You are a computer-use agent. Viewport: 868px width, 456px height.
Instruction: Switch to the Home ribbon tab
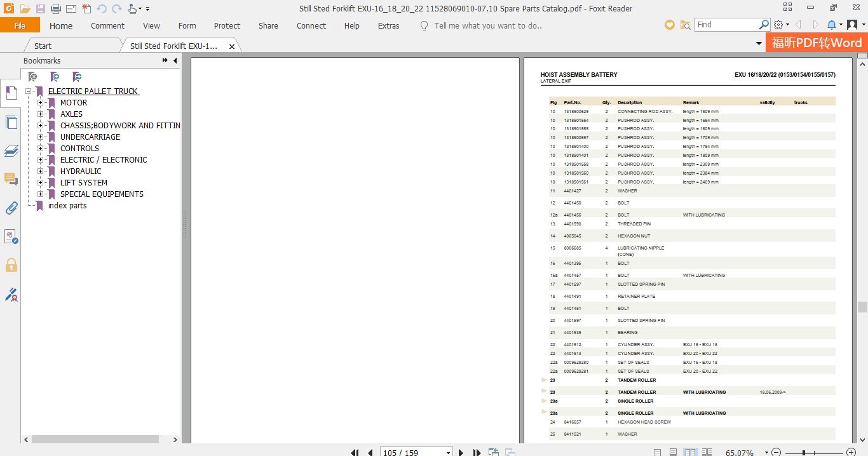[61, 26]
